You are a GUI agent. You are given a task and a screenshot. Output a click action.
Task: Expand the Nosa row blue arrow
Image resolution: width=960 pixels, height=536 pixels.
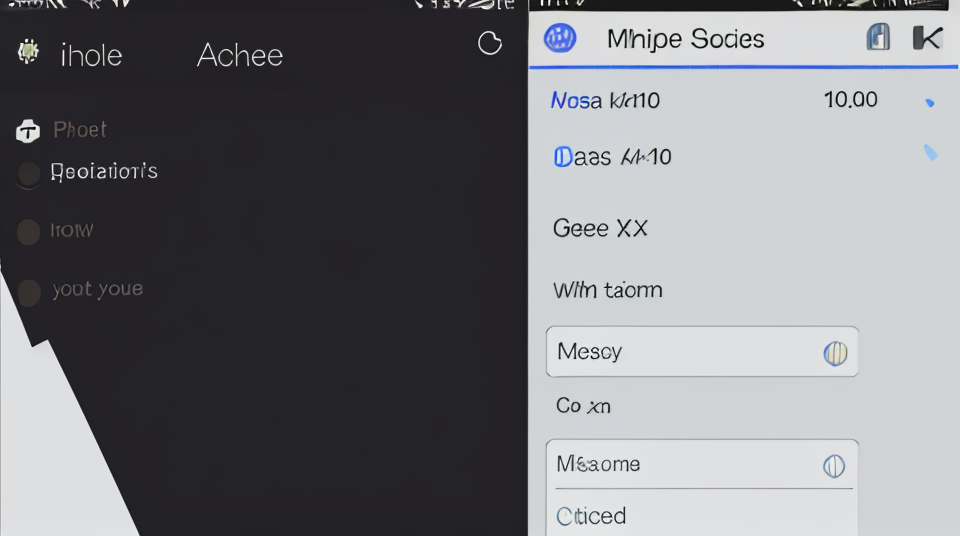[x=930, y=103]
